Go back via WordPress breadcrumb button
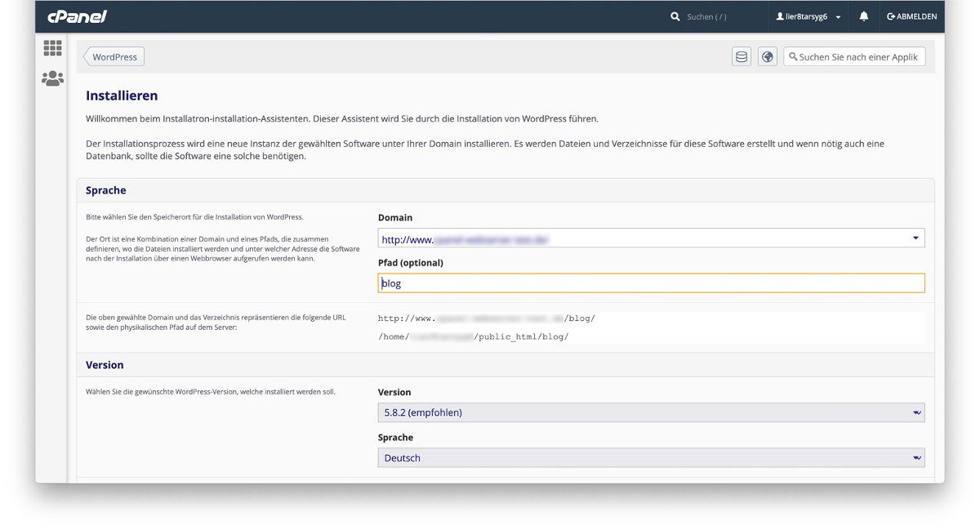The image size is (980, 530). pyautogui.click(x=114, y=57)
